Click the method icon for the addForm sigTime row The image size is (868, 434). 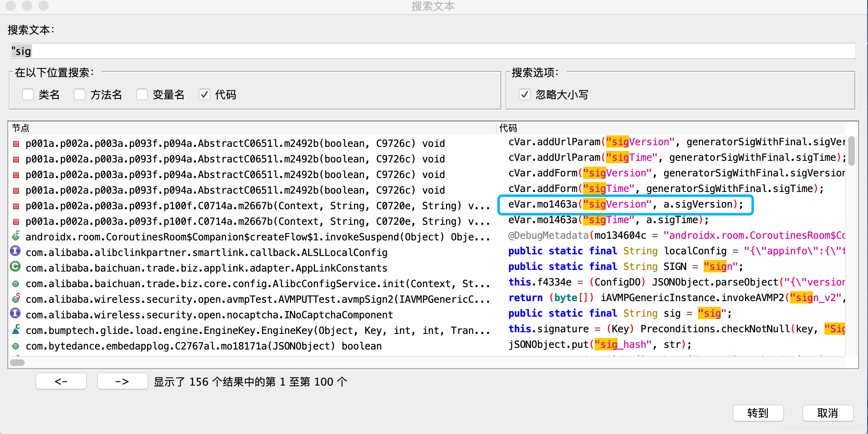pos(16,191)
